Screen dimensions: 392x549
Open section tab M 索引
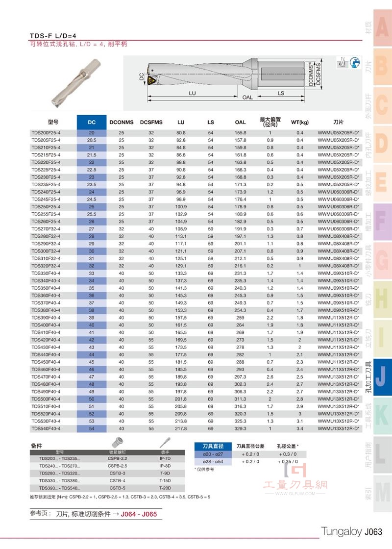click(382, 494)
